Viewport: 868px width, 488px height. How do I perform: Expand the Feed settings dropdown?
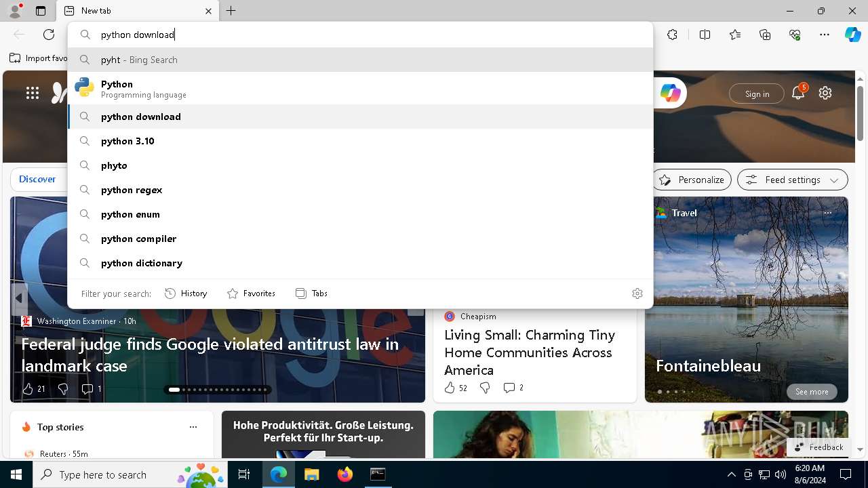793,180
